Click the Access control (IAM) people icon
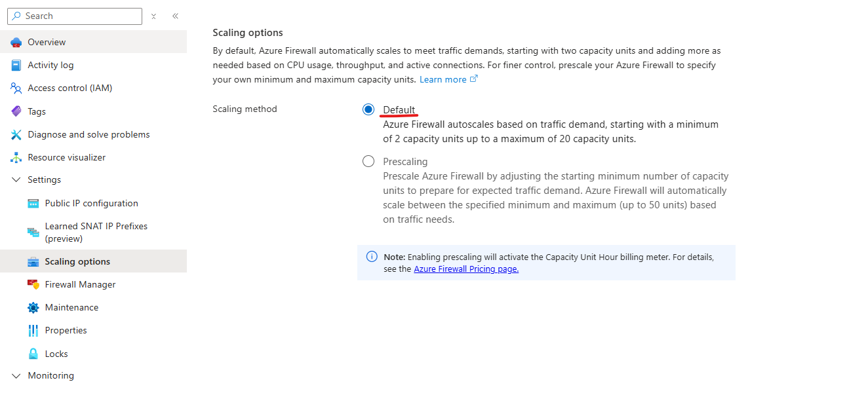The width and height of the screenshot is (868, 393). 16,88
